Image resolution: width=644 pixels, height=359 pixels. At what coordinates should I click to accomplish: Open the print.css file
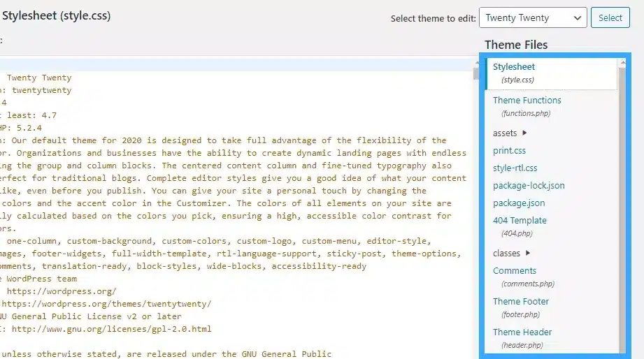(509, 151)
